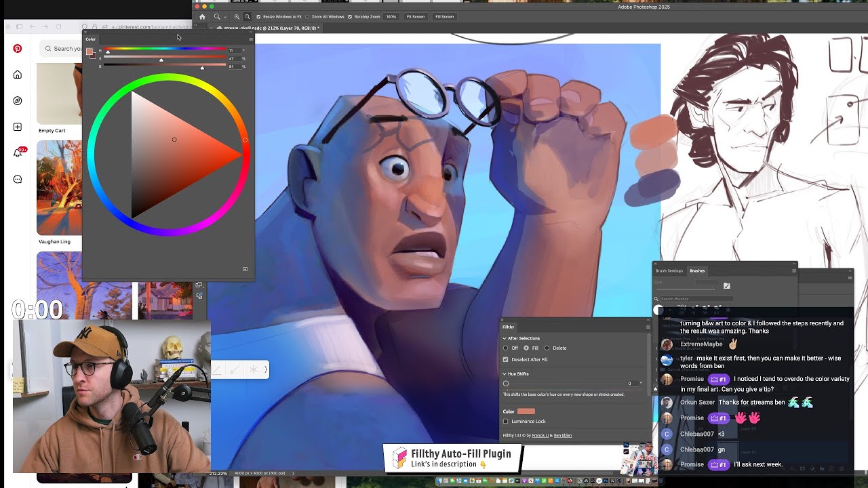Click the Saturation slider bar
Viewport: 868px width, 488px height.
165,58
